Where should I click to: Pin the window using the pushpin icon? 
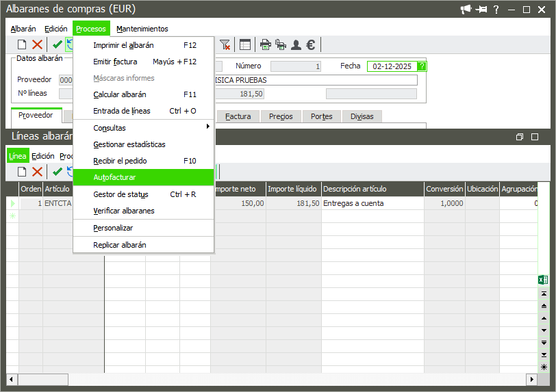tap(482, 10)
